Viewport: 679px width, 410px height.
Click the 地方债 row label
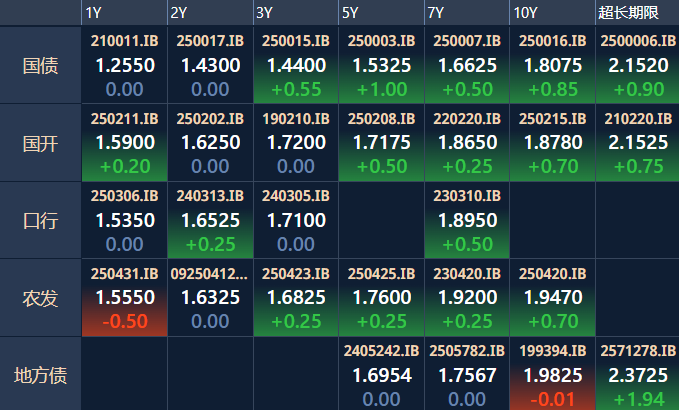click(x=40, y=375)
